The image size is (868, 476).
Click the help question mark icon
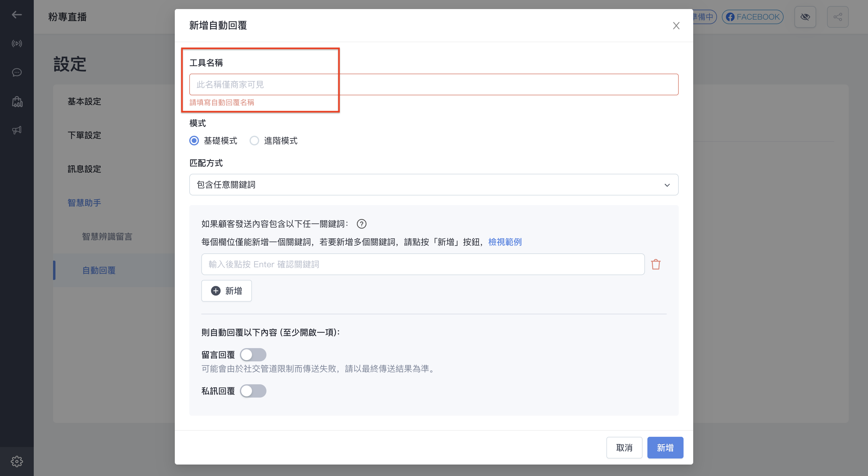click(361, 224)
